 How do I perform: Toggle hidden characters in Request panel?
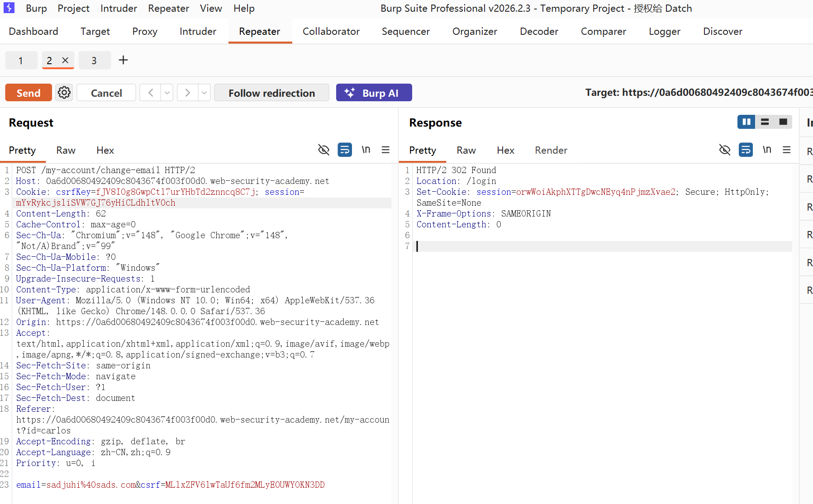323,150
